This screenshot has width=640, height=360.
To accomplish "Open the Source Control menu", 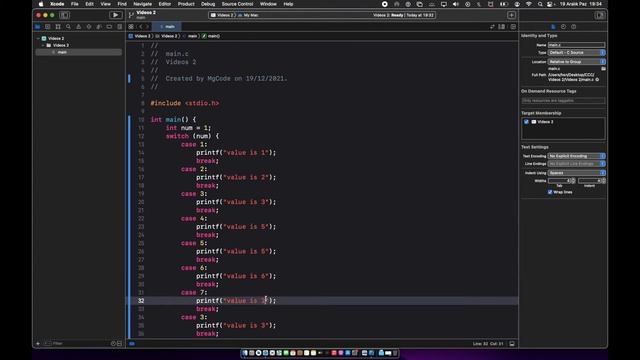I will coord(237,4).
